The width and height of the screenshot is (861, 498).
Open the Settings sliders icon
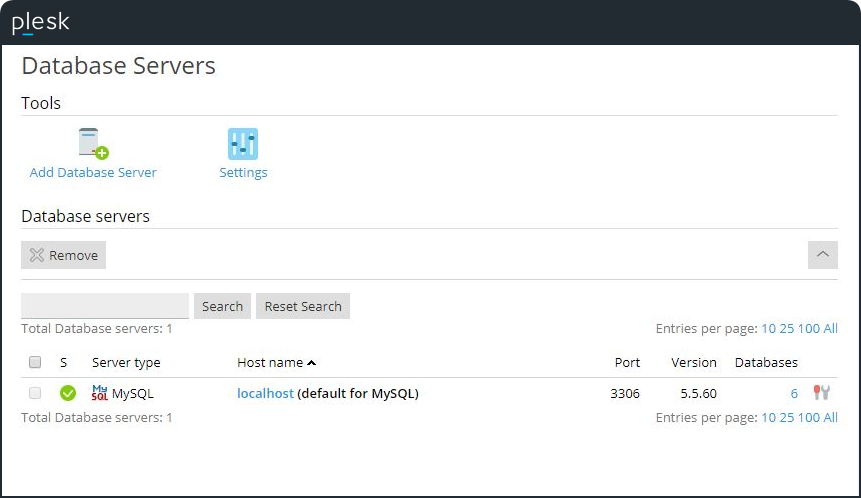click(x=243, y=144)
